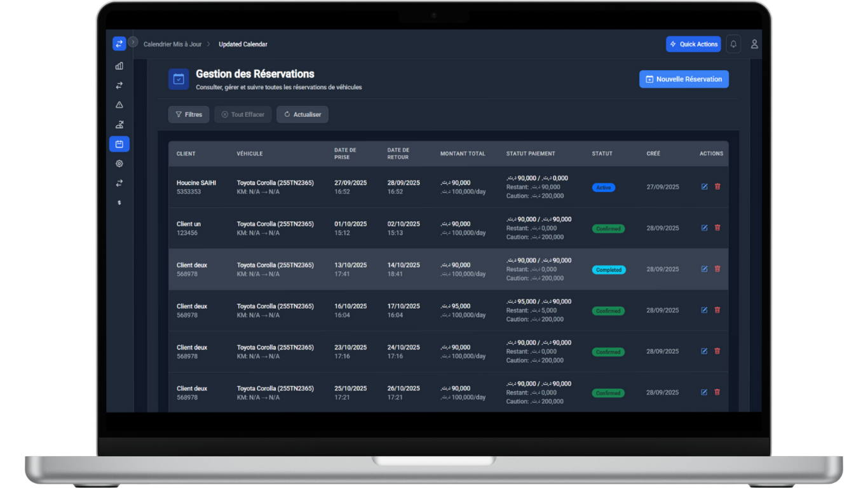
Task: Open the bar chart statistics sidebar icon
Action: (x=119, y=66)
